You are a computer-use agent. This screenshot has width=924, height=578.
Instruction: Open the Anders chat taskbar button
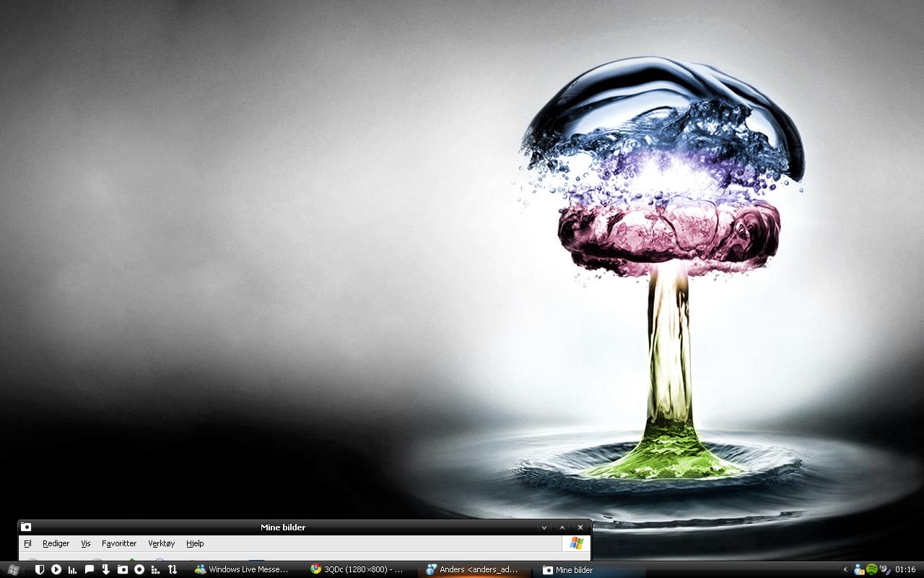point(474,569)
